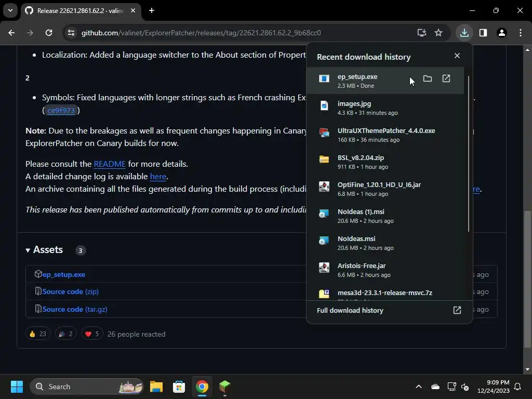
Task: Open network tray icon settings
Action: (451, 387)
